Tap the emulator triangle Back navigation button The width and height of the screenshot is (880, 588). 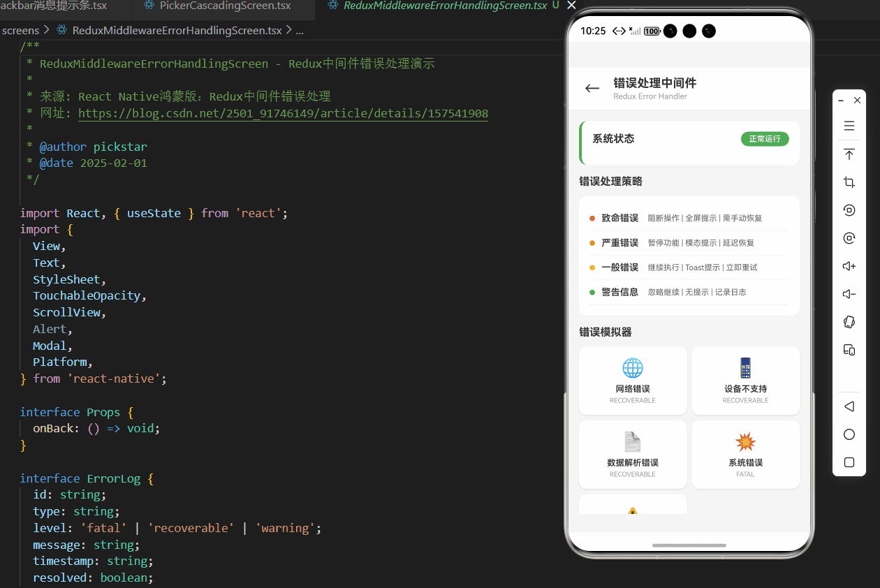pos(849,406)
